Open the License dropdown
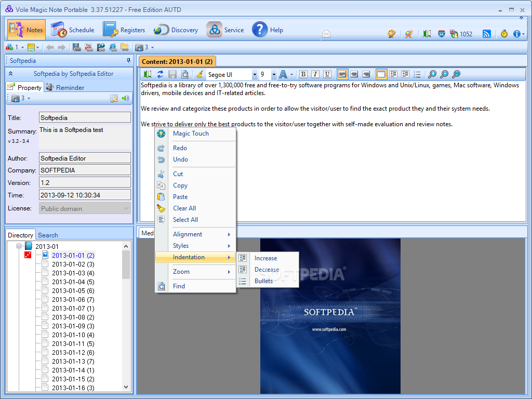Screen dimensions: 532x399 pyautogui.click(x=85, y=208)
